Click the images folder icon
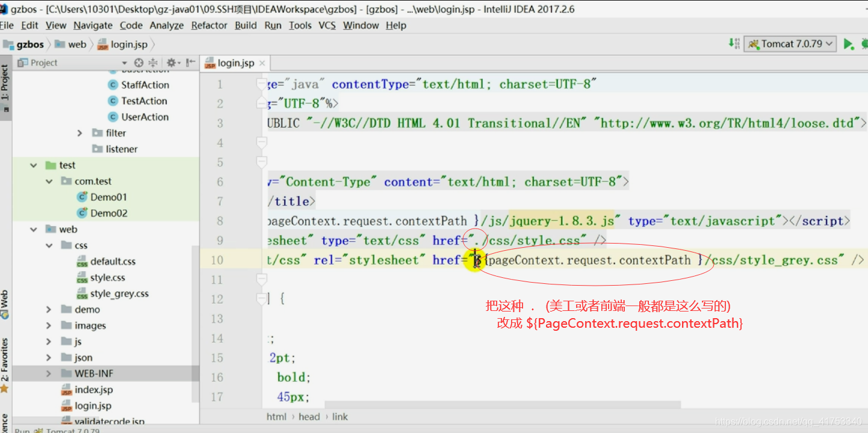The image size is (868, 433). click(x=66, y=325)
